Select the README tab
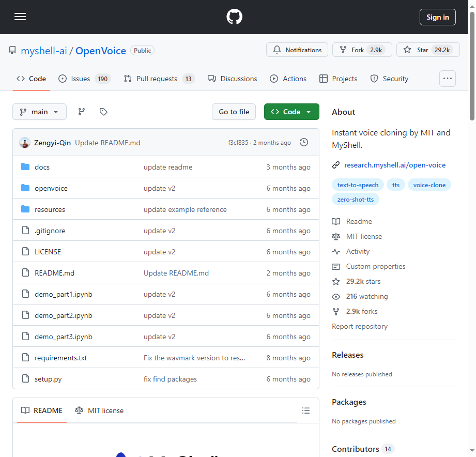The width and height of the screenshot is (476, 457). point(41,410)
